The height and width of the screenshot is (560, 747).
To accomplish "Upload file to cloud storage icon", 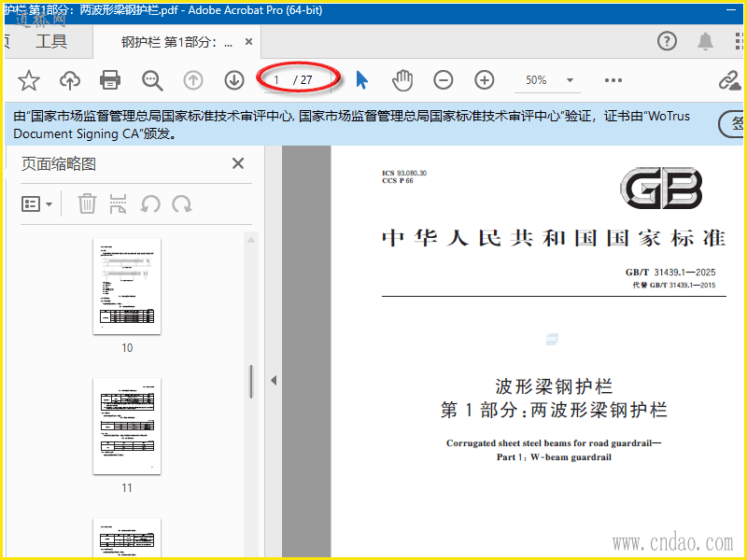I will click(x=69, y=80).
